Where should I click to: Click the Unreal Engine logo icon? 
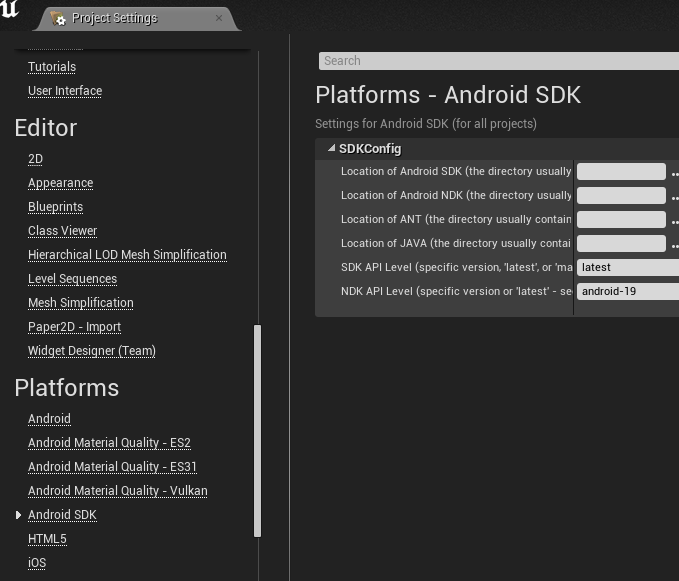(x=9, y=9)
